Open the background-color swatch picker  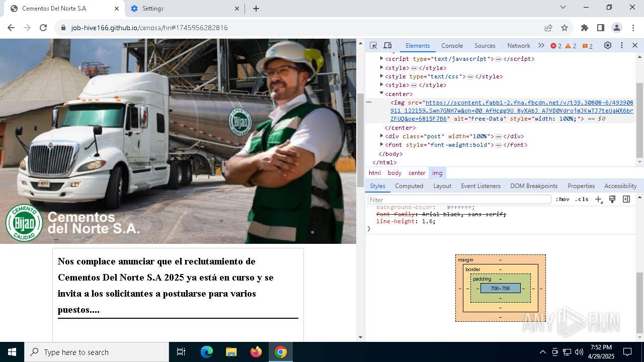coord(443,207)
